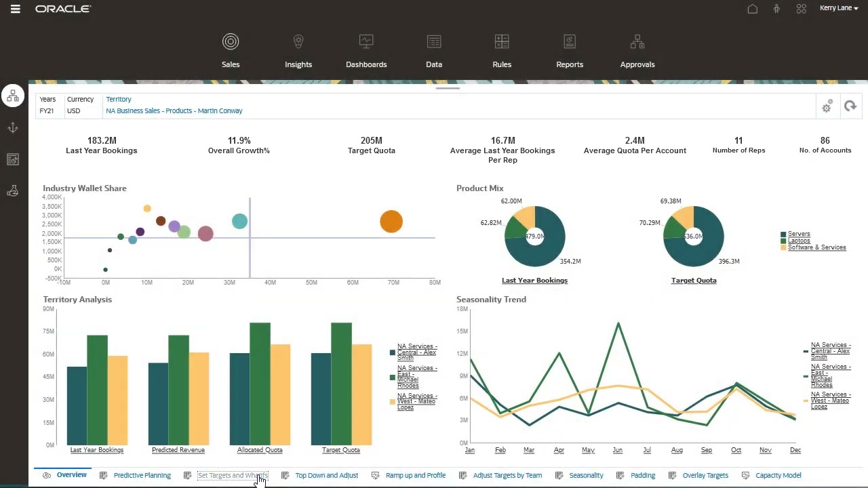
Task: Switch to Ramp up and Profile tab
Action: 416,475
